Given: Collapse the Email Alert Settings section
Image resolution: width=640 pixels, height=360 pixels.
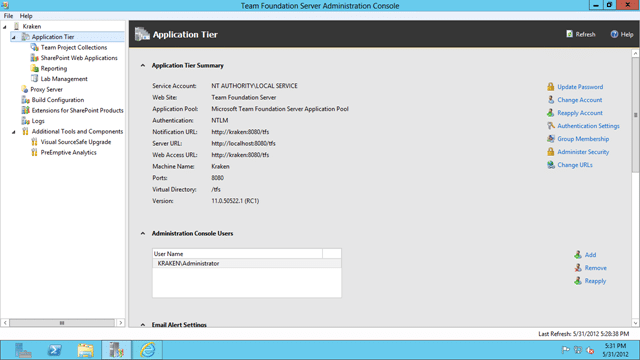Looking at the screenshot, I should pyautogui.click(x=142, y=325).
